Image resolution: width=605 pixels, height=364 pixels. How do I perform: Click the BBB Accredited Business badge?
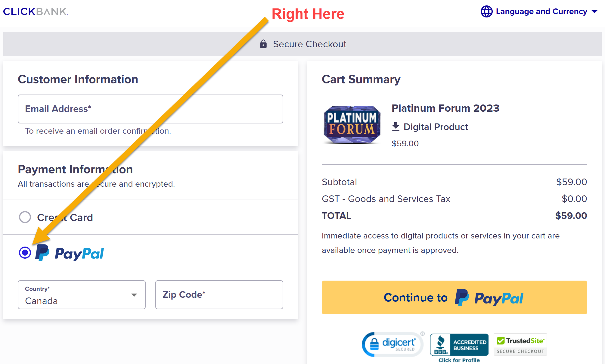[459, 344]
